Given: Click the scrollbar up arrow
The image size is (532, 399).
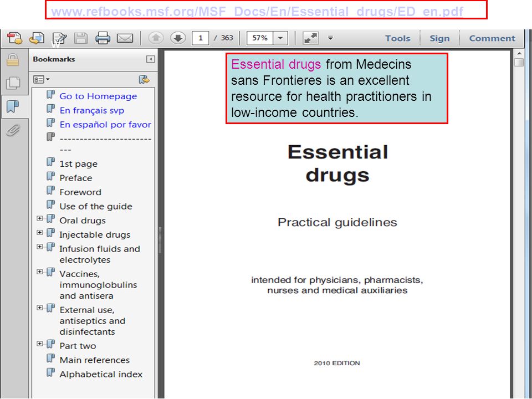Looking at the screenshot, I should 519,54.
